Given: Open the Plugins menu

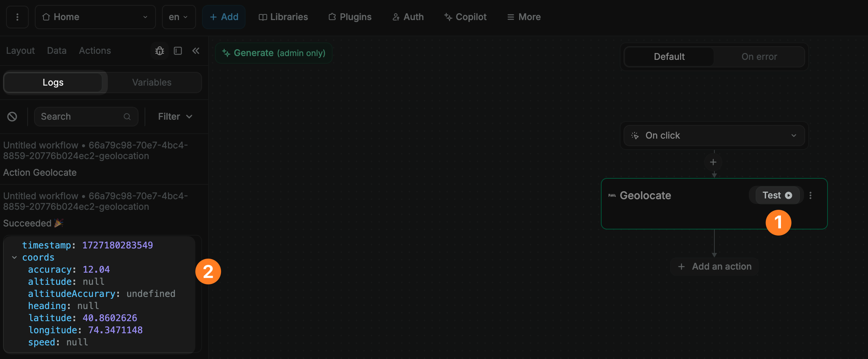Looking at the screenshot, I should (x=350, y=17).
